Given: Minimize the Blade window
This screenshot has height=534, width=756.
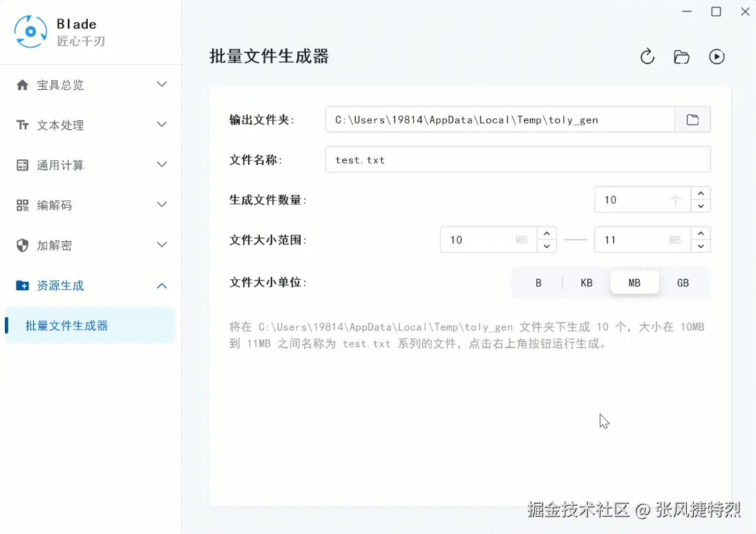Looking at the screenshot, I should click(687, 12).
